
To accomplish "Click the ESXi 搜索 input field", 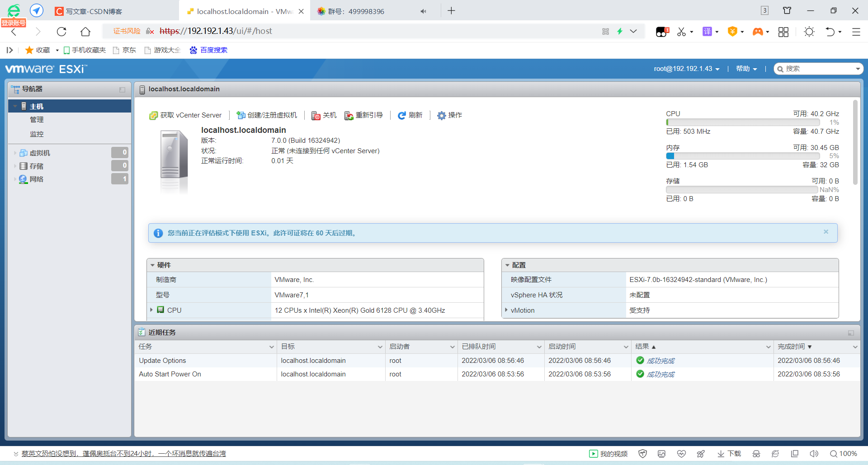I will coord(818,69).
